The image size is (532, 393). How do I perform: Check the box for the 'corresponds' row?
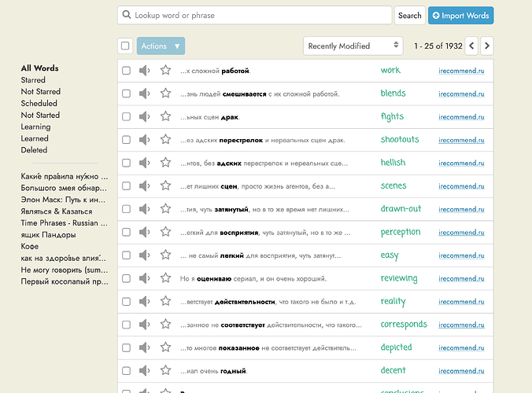coord(126,325)
